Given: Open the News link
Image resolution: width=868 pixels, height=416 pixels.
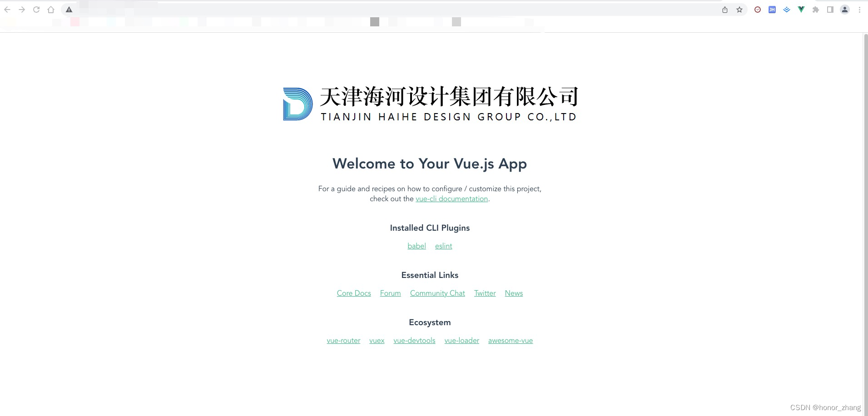Looking at the screenshot, I should point(514,293).
